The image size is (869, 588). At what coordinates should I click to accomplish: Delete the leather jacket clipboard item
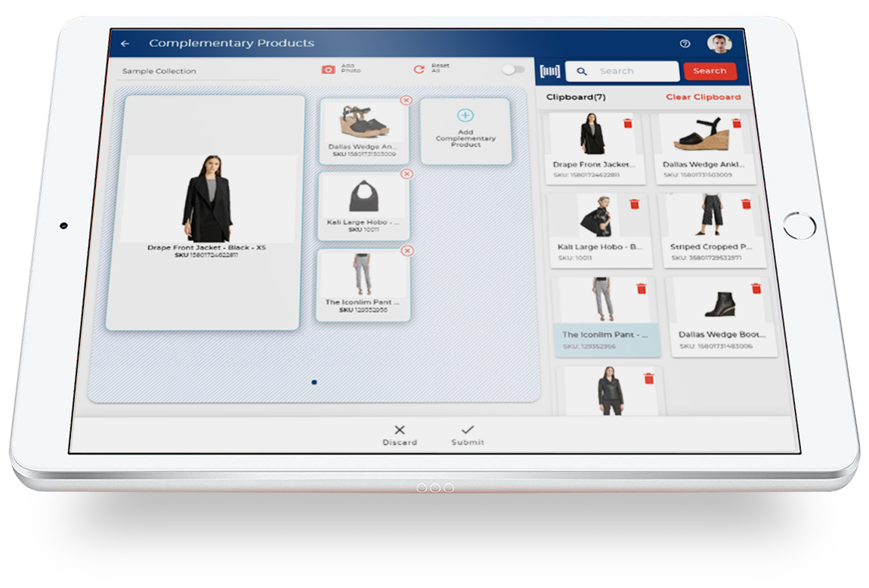649,379
